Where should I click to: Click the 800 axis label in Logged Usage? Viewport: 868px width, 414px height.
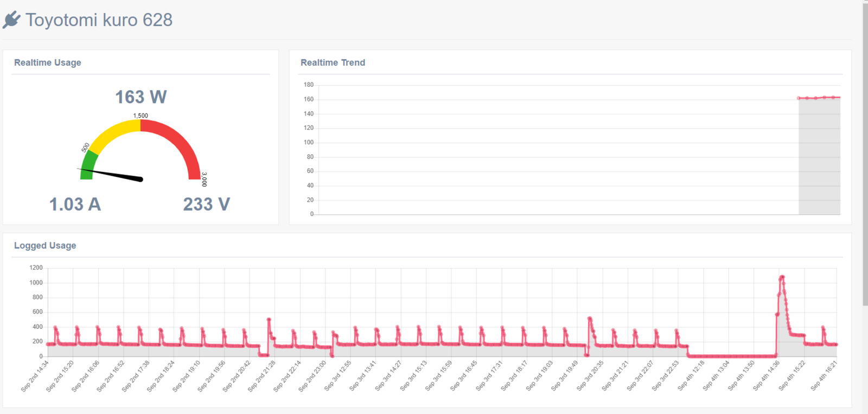click(37, 297)
